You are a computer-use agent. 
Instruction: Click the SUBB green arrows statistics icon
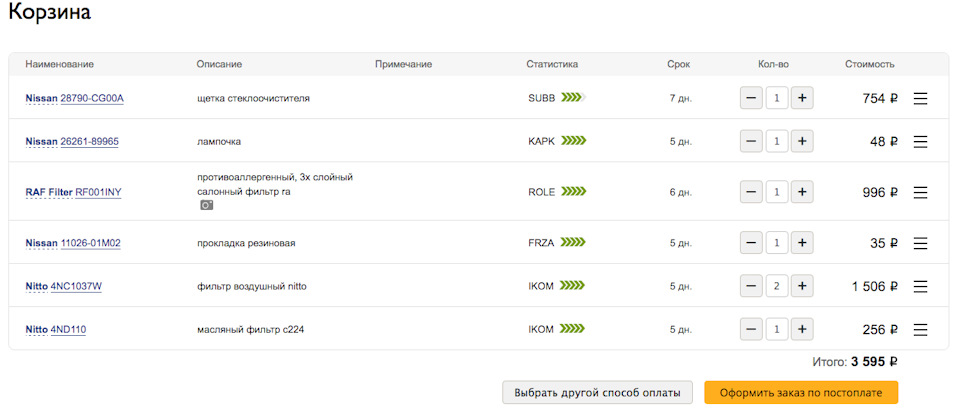click(x=573, y=98)
